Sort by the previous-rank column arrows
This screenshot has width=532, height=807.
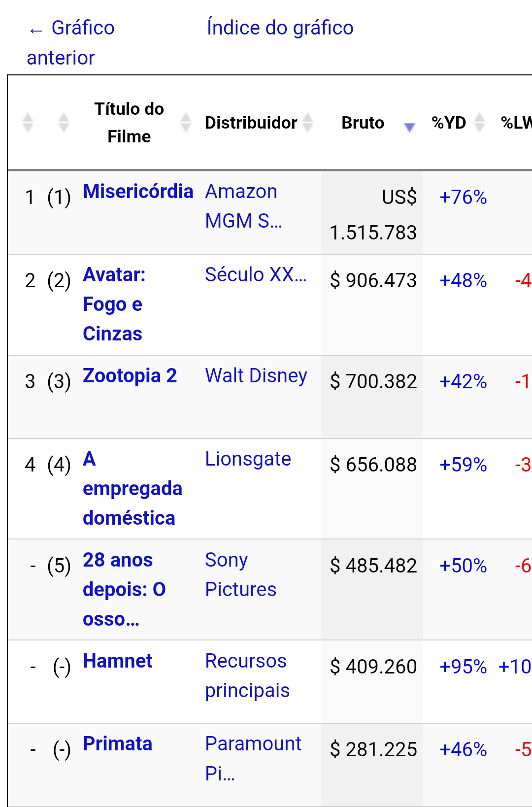click(64, 122)
